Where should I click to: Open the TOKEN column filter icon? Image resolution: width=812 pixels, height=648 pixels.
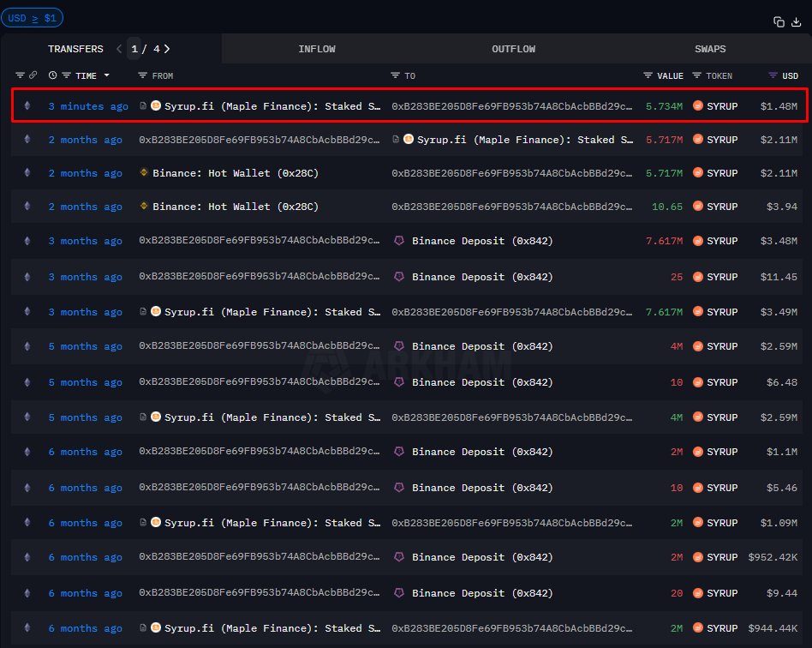click(x=696, y=75)
